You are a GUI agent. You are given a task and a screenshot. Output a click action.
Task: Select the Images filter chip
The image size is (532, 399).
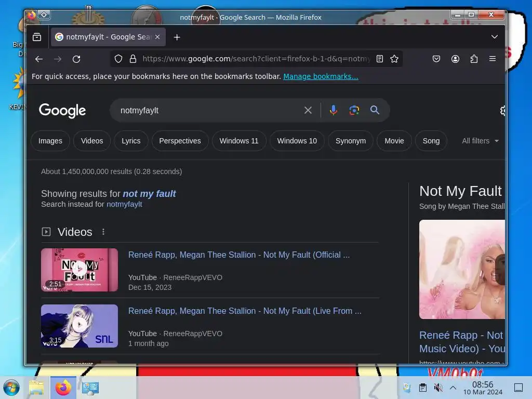click(50, 141)
